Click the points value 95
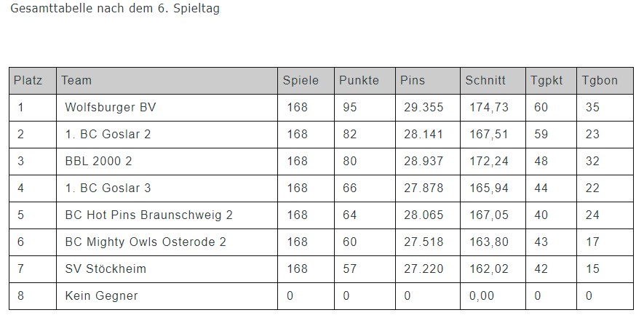Image resolution: width=644 pixels, height=318 pixels. (350, 108)
